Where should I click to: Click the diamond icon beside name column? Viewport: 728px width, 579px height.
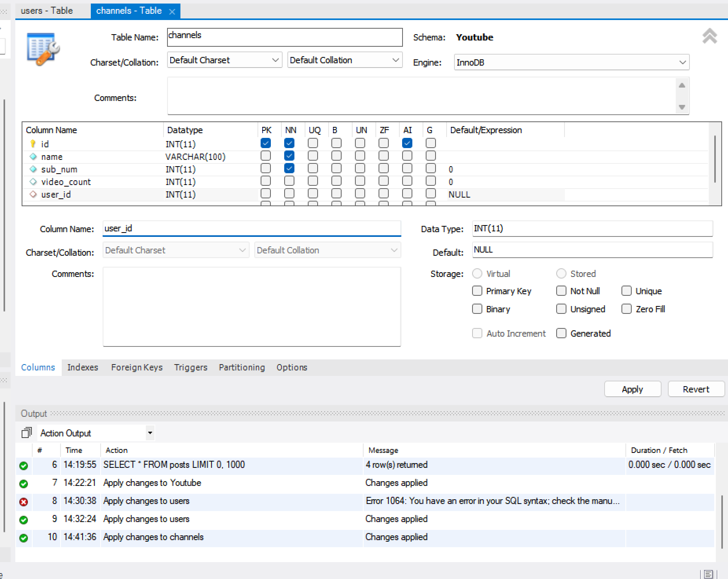click(x=33, y=156)
